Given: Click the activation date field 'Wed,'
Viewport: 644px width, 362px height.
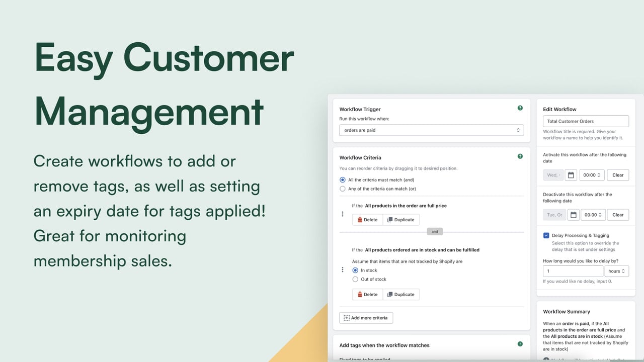Looking at the screenshot, I should [x=553, y=175].
